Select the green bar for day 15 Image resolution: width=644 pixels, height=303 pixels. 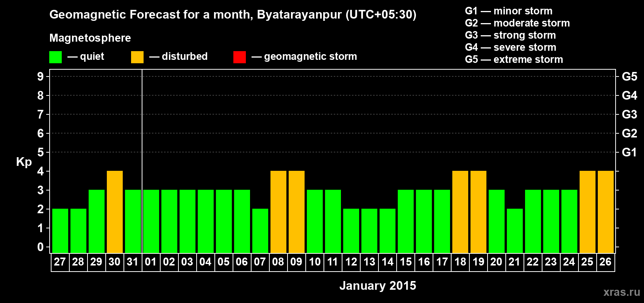click(x=406, y=221)
